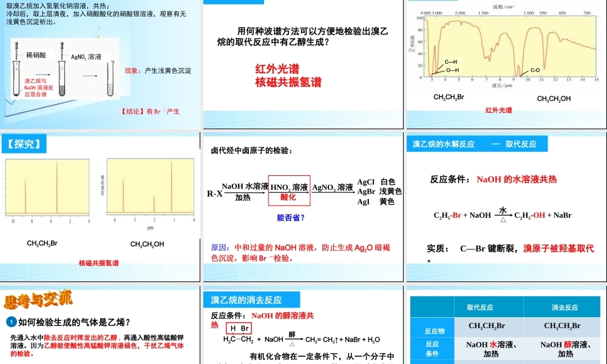Click the 溴乙烷的消去反应 title bar

pos(252,300)
